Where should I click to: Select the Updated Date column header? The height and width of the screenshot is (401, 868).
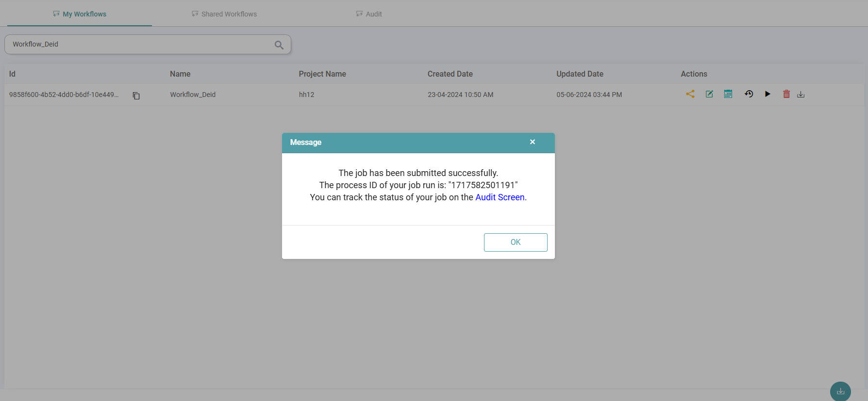click(580, 74)
